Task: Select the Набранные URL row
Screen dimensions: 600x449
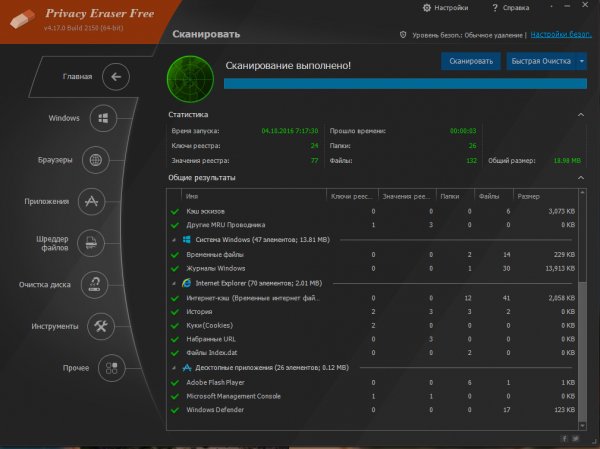Action: [x=373, y=339]
